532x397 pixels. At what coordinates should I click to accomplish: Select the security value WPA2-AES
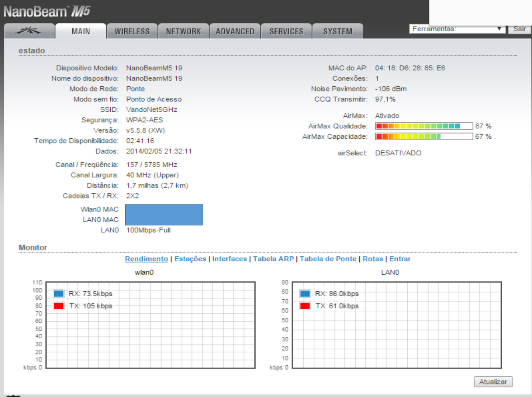(x=145, y=120)
